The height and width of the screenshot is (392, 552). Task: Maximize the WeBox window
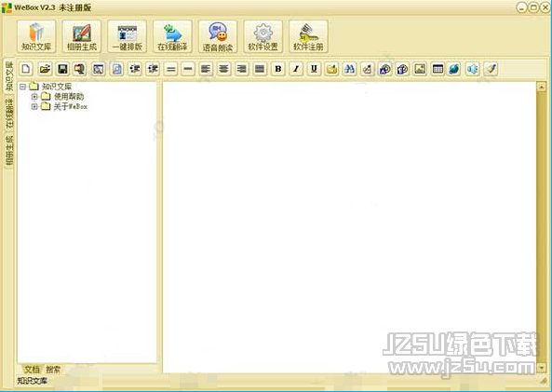(x=533, y=7)
